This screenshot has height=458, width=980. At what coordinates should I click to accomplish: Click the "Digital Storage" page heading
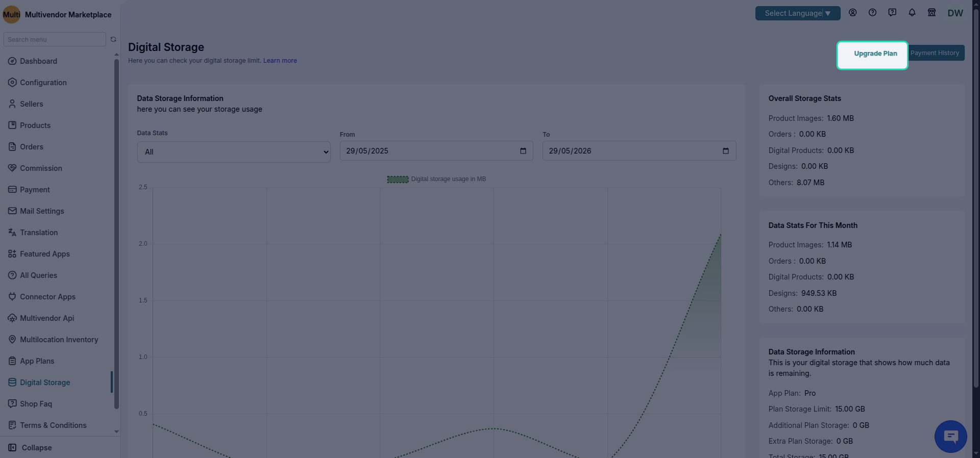coord(166,47)
